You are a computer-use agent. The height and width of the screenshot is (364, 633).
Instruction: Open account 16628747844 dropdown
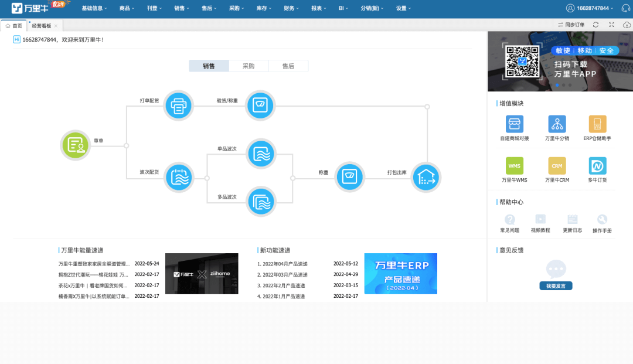pyautogui.click(x=590, y=8)
